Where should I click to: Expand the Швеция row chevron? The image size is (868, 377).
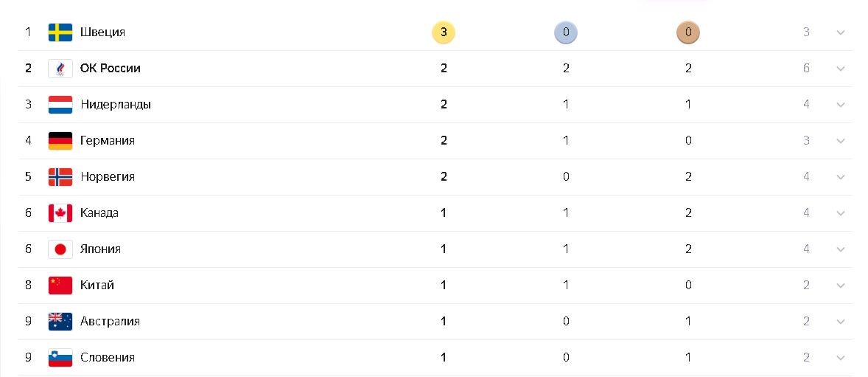[x=840, y=32]
